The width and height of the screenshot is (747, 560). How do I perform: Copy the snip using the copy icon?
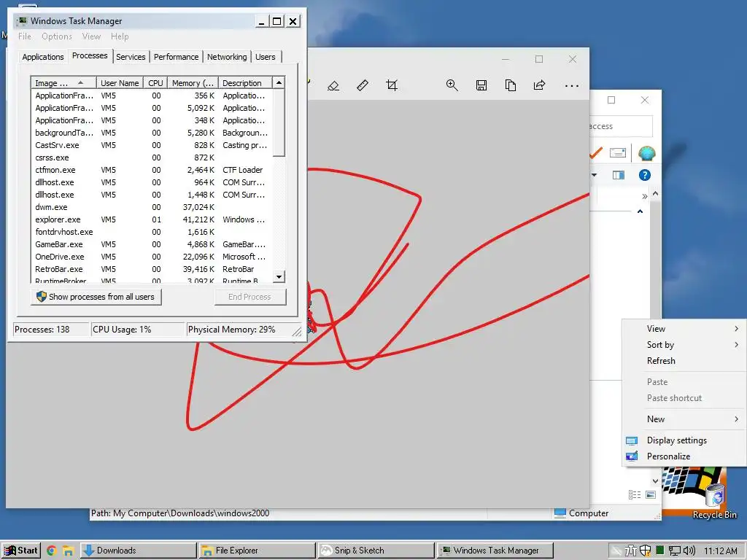511,86
